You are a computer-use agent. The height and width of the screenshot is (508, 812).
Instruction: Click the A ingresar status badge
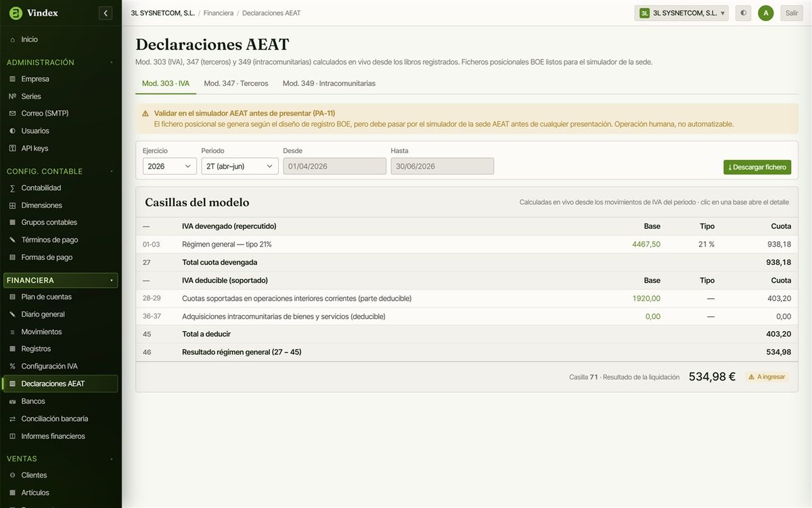tap(767, 377)
